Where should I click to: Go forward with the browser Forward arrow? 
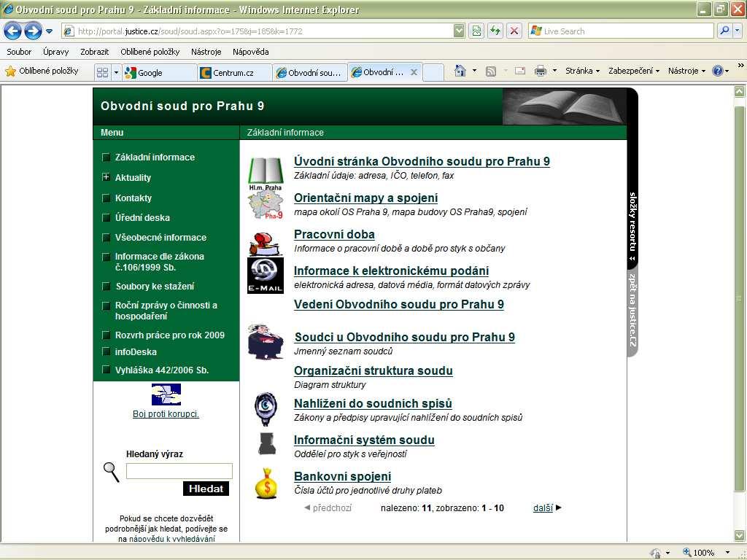click(x=32, y=31)
